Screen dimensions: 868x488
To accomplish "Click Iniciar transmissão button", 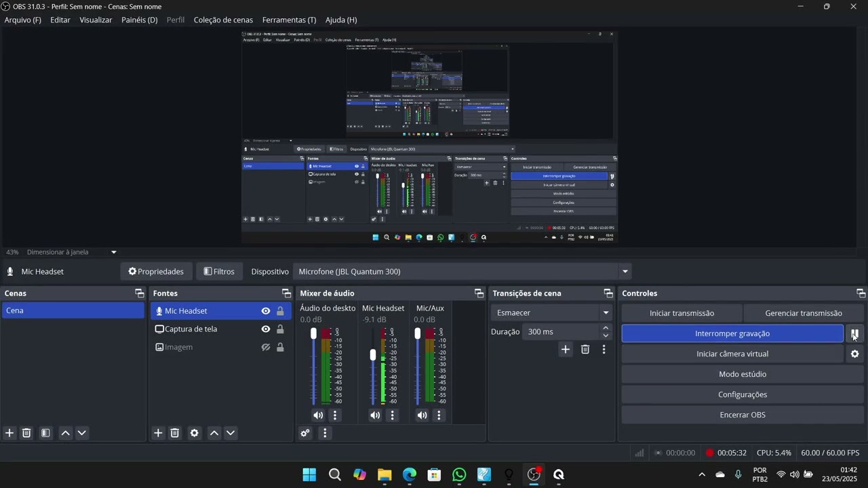I will tap(682, 313).
